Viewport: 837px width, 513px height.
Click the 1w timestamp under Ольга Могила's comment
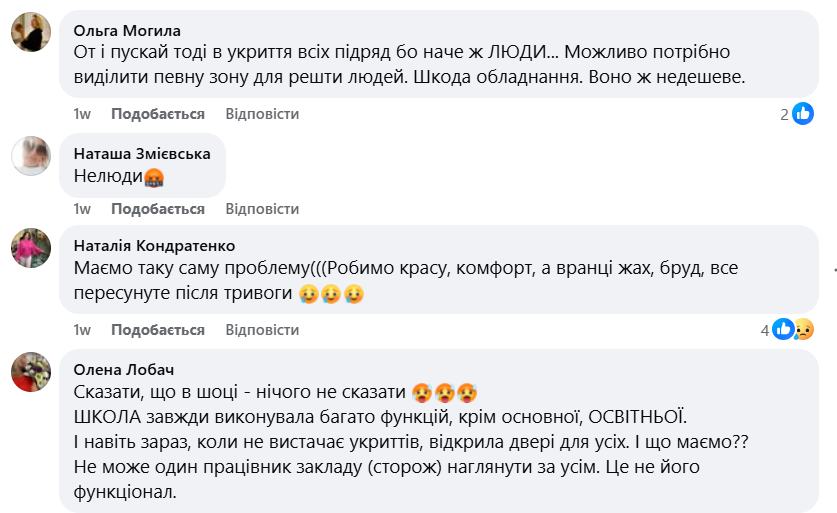click(82, 114)
